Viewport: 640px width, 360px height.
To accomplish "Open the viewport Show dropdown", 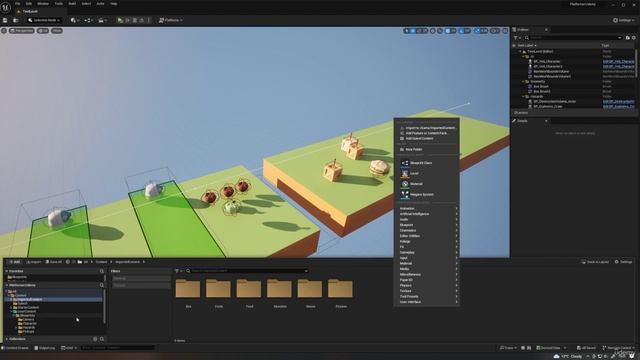I will 57,31.
